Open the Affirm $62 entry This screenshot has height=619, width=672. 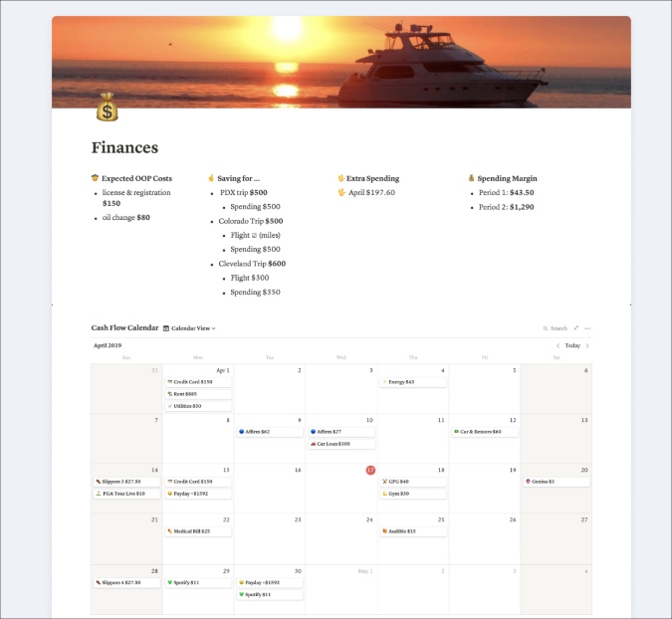coord(270,431)
